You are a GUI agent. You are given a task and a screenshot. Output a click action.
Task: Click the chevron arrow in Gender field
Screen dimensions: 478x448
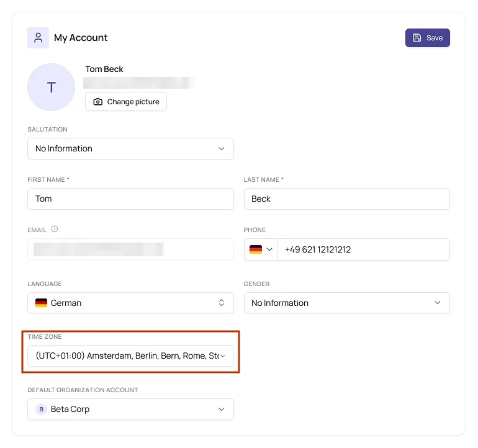pos(438,303)
